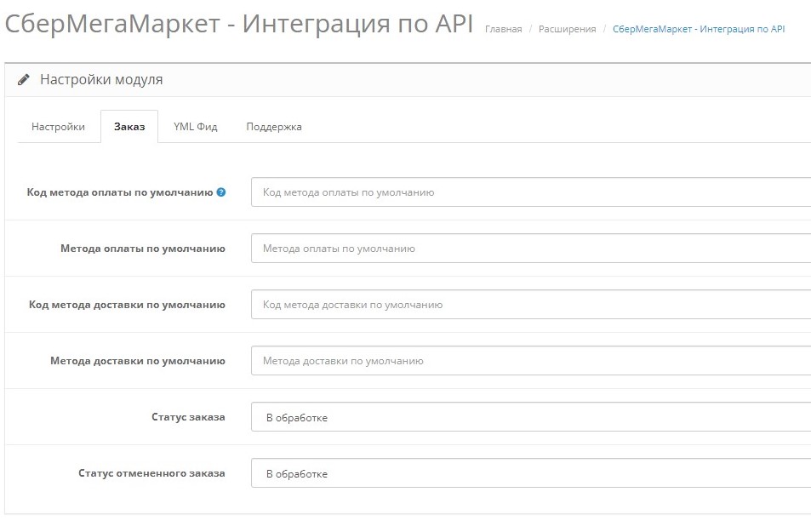The image size is (811, 532).
Task: Click the pencil icon next to Настройки модуля
Action: [23, 80]
